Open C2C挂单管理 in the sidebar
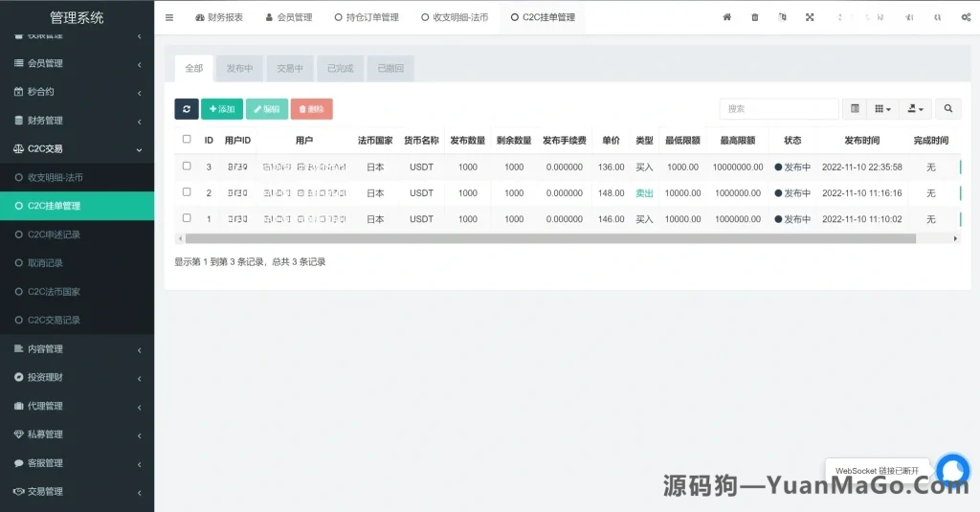 77,206
